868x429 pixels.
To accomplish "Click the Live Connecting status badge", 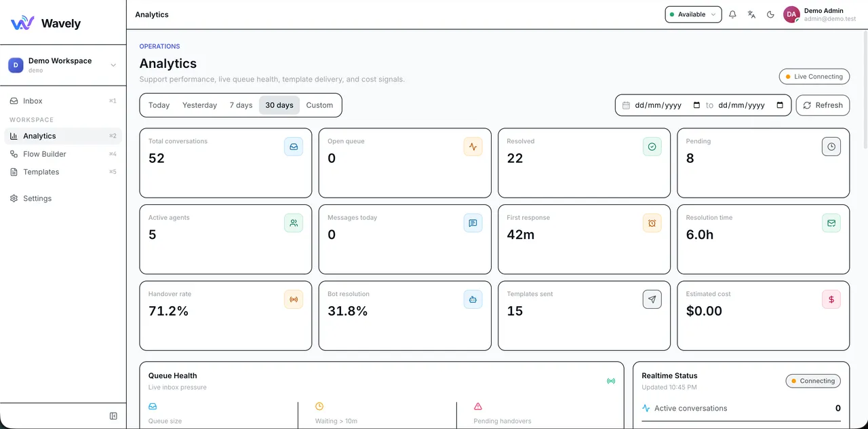I will (814, 77).
